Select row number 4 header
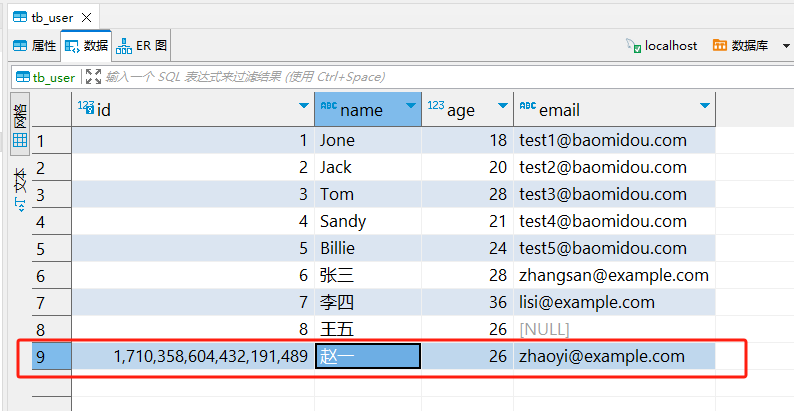The width and height of the screenshot is (794, 411). coord(52,221)
